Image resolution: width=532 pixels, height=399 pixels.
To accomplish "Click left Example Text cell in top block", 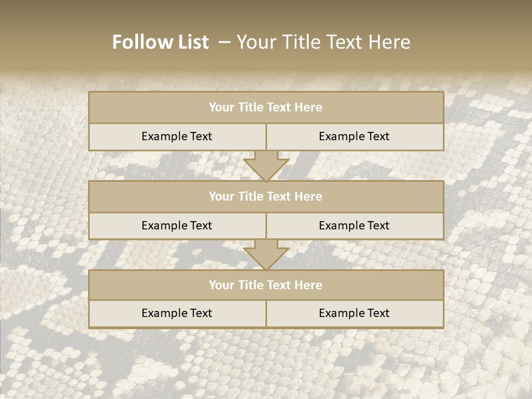I will point(177,137).
